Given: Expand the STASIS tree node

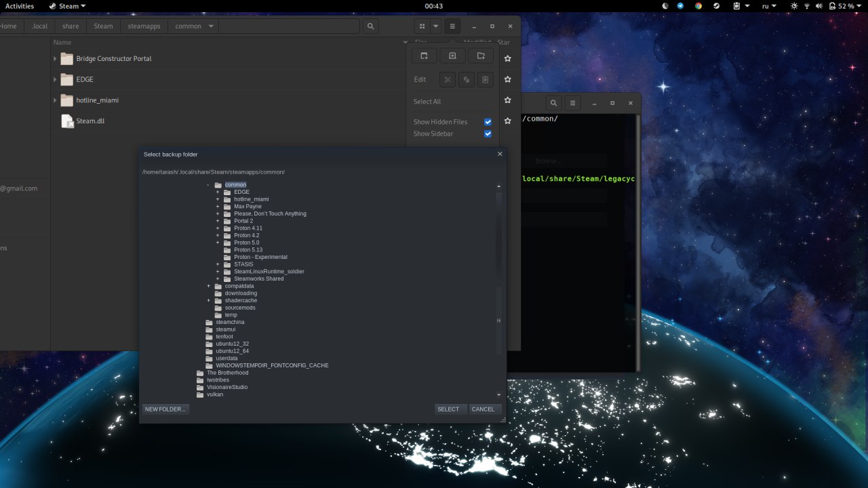Looking at the screenshot, I should click(x=218, y=264).
